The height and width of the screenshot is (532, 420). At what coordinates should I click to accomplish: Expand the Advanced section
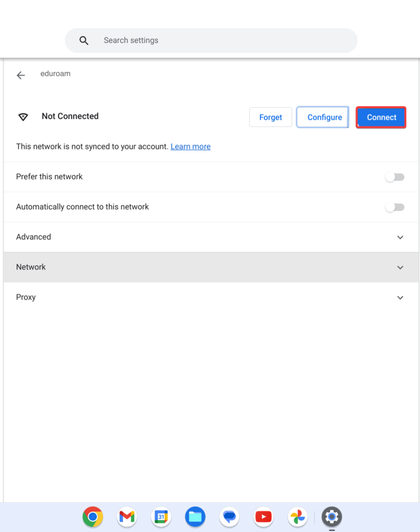211,237
